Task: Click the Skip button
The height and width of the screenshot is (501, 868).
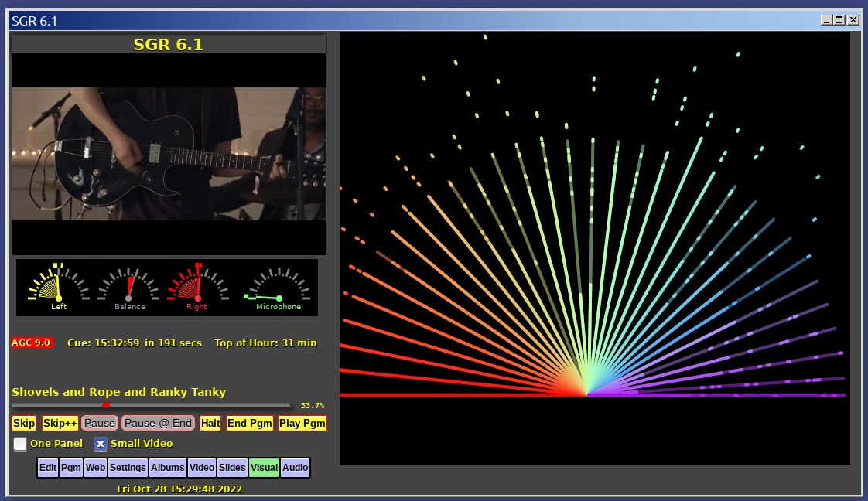Action: (x=24, y=423)
